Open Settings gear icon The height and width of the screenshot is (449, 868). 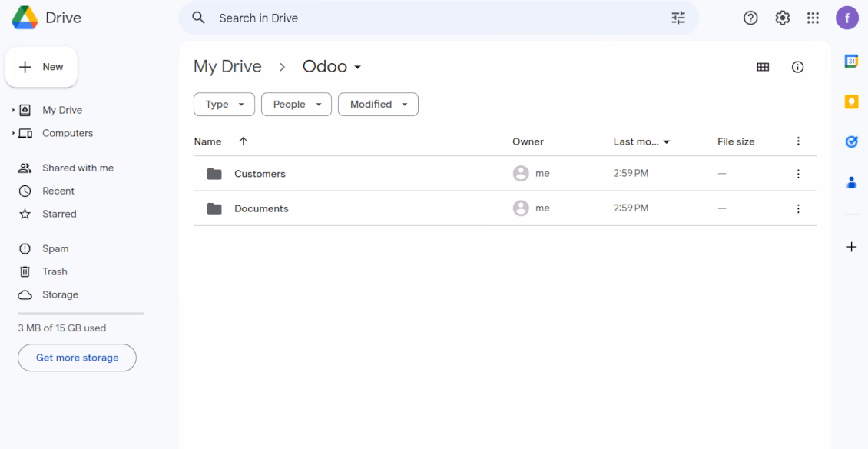point(782,18)
